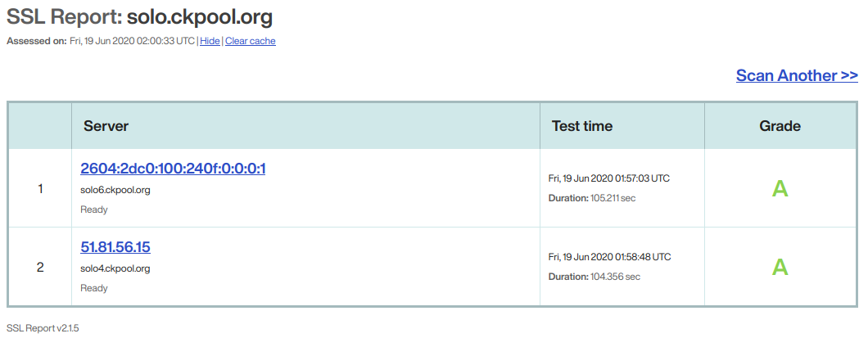This screenshot has height=338, width=868.
Task: Click the Duration 104.356 sec text
Action: pyautogui.click(x=594, y=276)
